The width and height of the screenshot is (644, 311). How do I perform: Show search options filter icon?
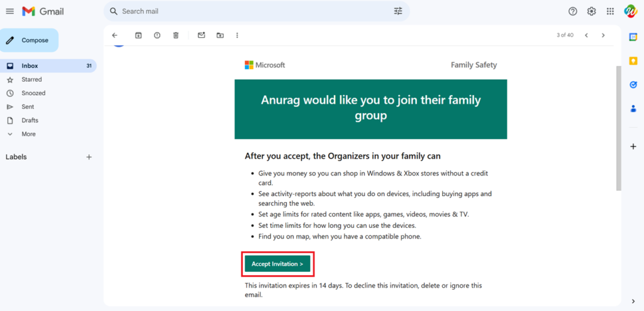(x=398, y=11)
